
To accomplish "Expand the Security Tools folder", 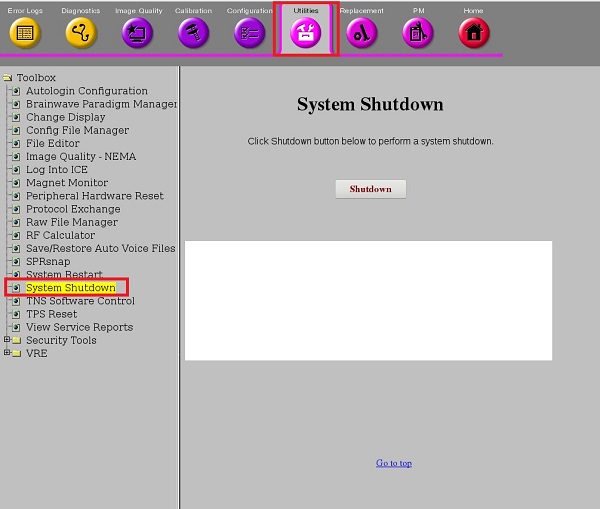I will click(x=7, y=340).
